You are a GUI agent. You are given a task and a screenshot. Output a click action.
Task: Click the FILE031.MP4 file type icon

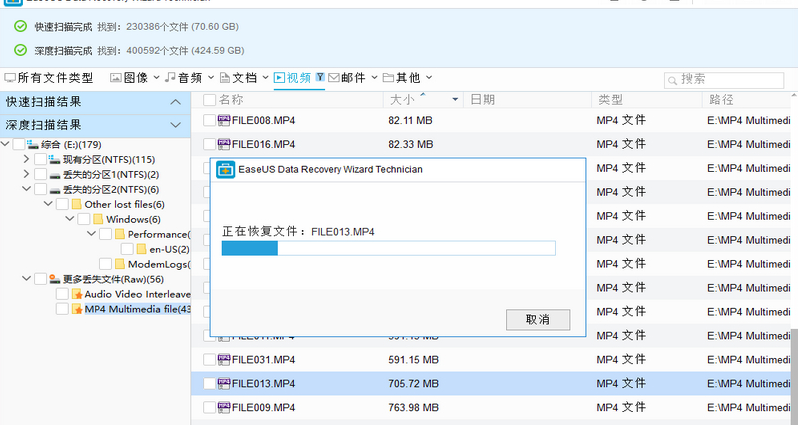click(x=224, y=360)
